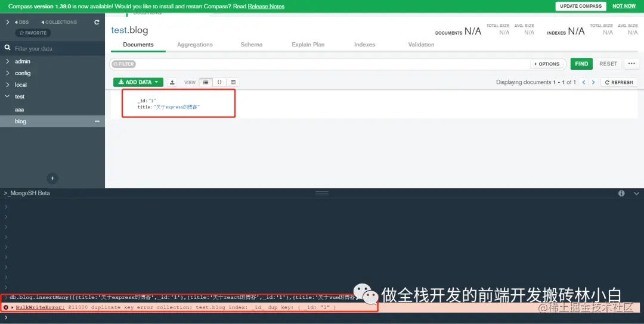The height and width of the screenshot is (324, 644).
Task: Collapse the test database
Action: coord(7,96)
